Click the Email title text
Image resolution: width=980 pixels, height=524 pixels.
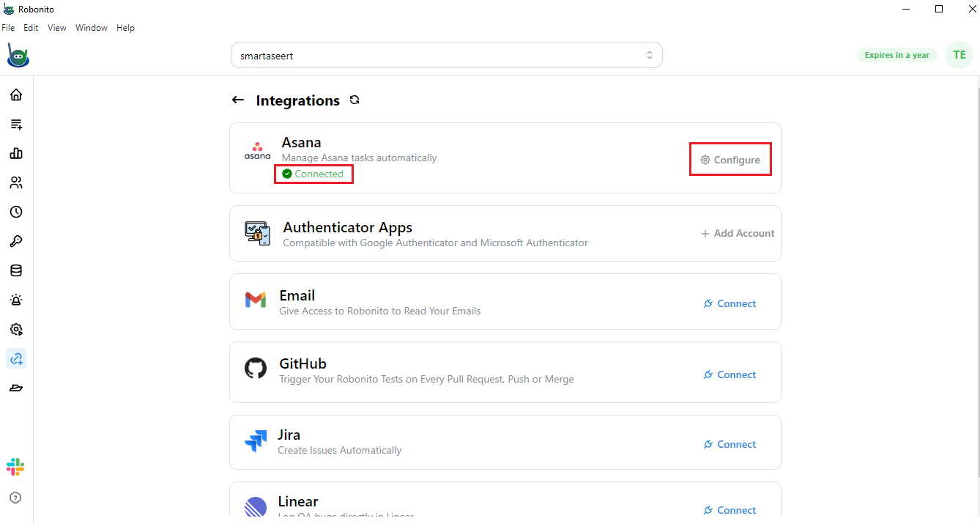click(x=297, y=295)
